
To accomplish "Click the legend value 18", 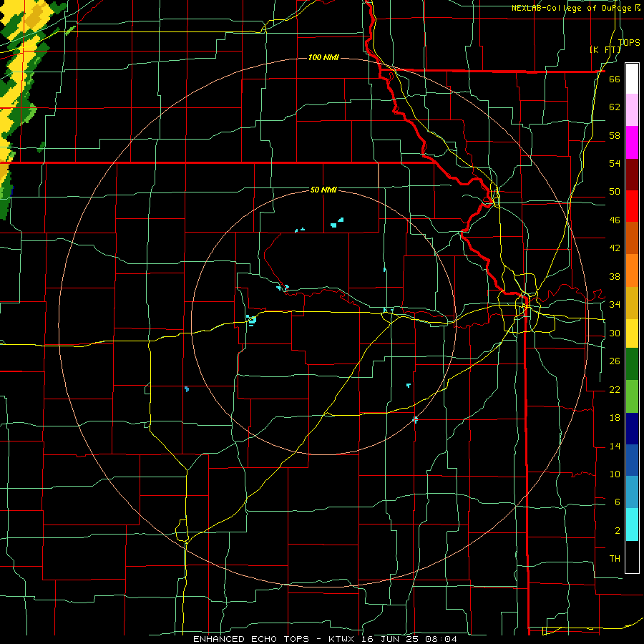I will [x=615, y=418].
